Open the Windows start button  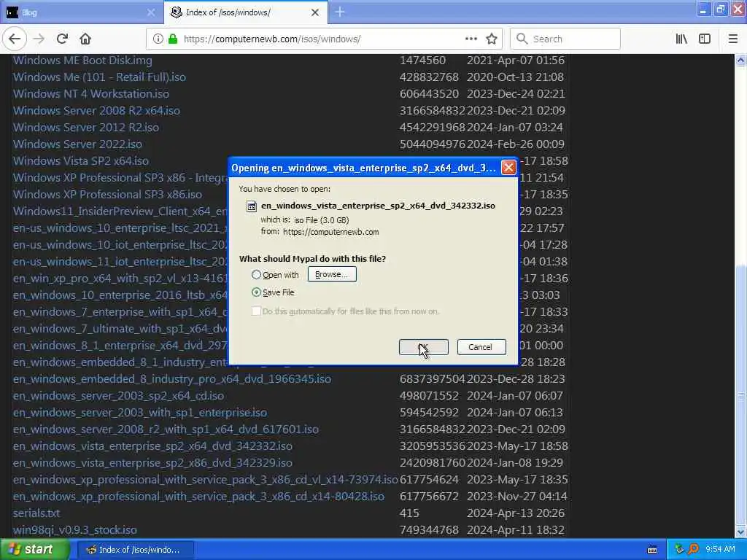35,550
